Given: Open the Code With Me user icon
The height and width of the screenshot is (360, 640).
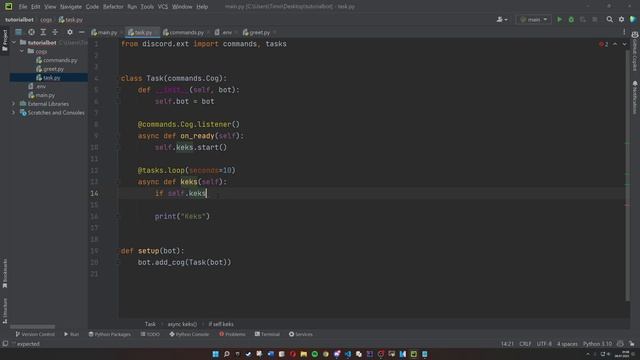Looking at the screenshot, I should pos(502,20).
